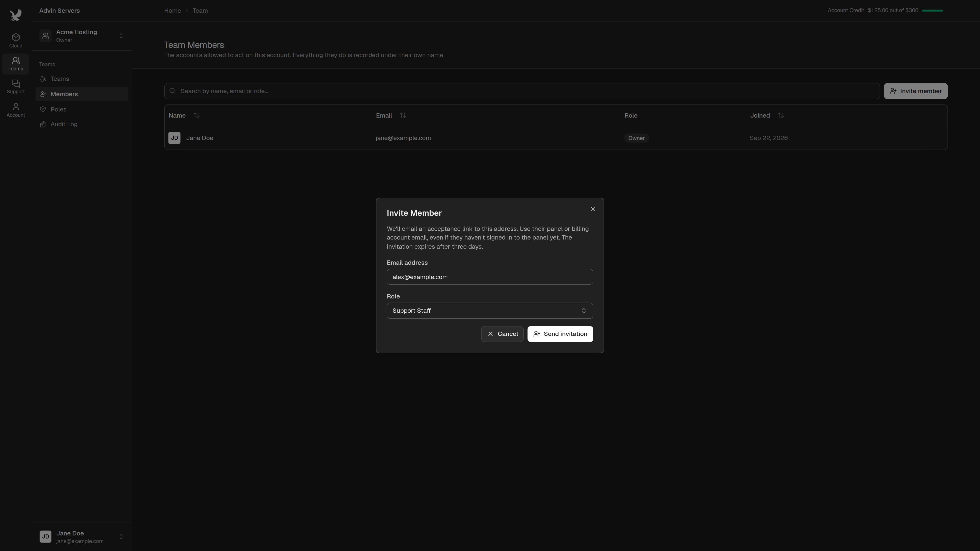
Task: Click the search magnifier icon
Action: click(x=172, y=91)
